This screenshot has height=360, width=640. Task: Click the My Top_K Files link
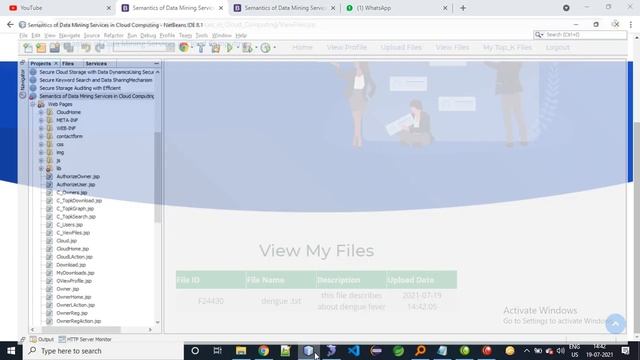coord(507,47)
